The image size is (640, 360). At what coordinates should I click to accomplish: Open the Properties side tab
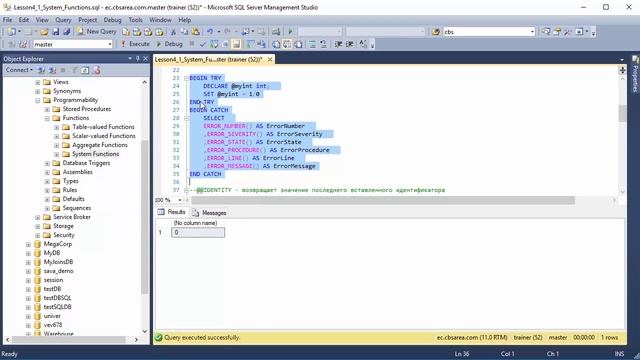click(635, 74)
